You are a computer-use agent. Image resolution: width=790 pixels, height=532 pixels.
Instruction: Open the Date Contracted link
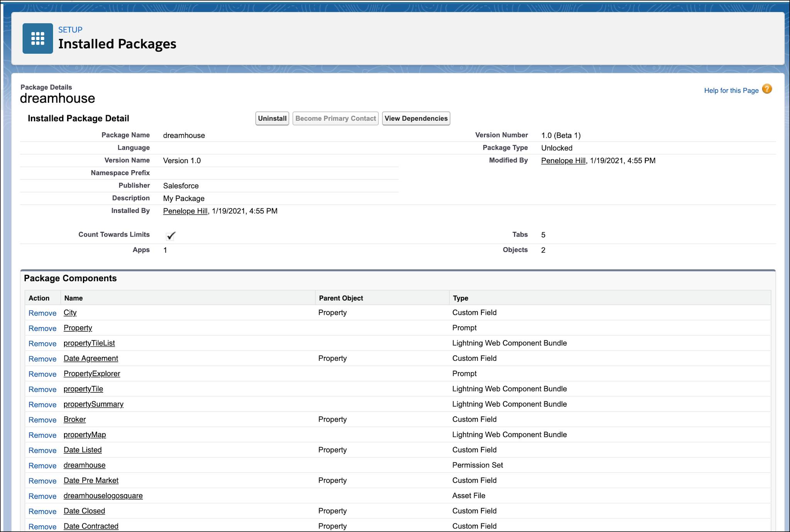(x=91, y=526)
